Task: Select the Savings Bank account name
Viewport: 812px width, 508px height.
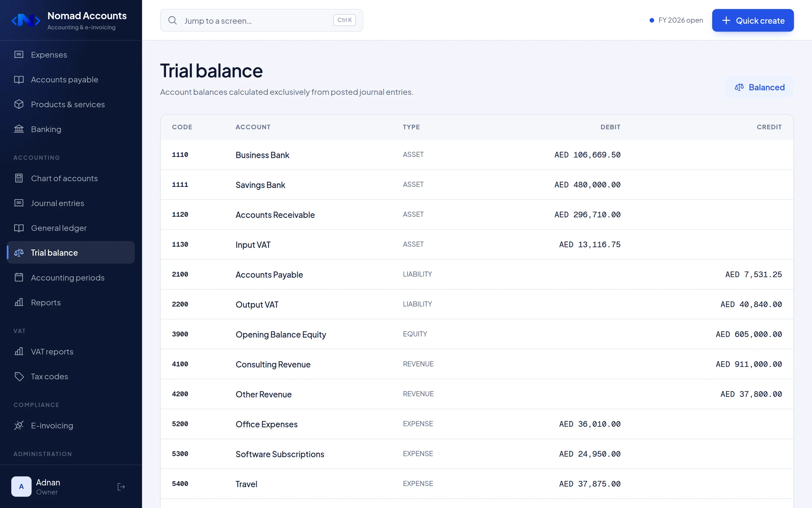Action: pyautogui.click(x=260, y=185)
